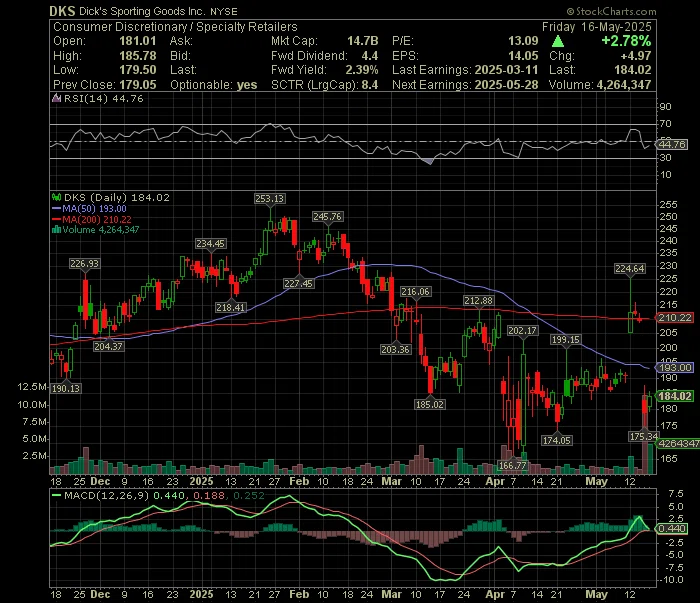Screen dimensions: 700x603
Task: Select the 203.36 low price label
Action: click(x=396, y=349)
